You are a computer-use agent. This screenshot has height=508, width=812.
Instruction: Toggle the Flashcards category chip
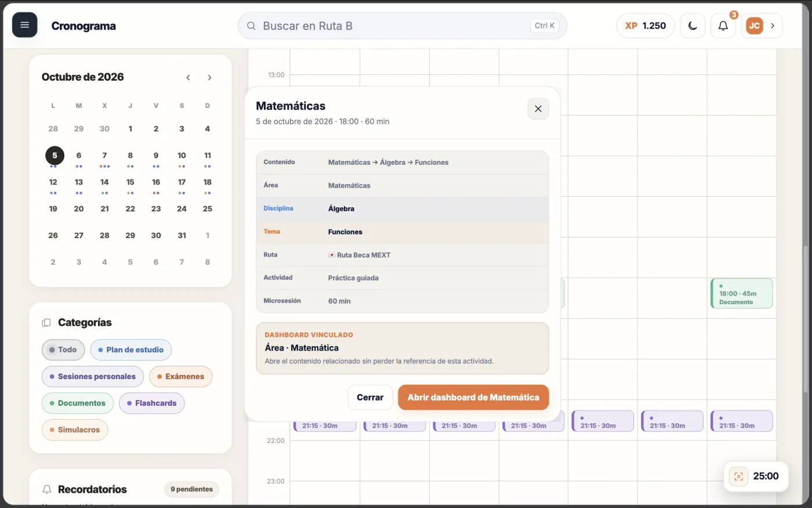(151, 403)
